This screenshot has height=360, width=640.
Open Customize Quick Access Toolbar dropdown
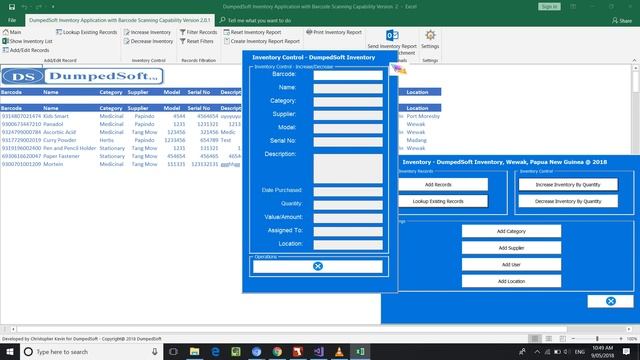[x=53, y=7]
